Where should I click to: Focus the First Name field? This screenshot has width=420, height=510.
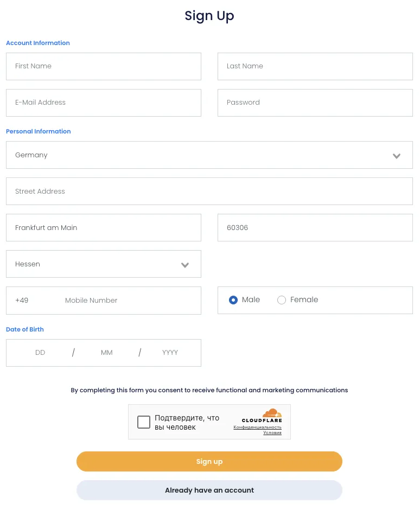pos(103,66)
